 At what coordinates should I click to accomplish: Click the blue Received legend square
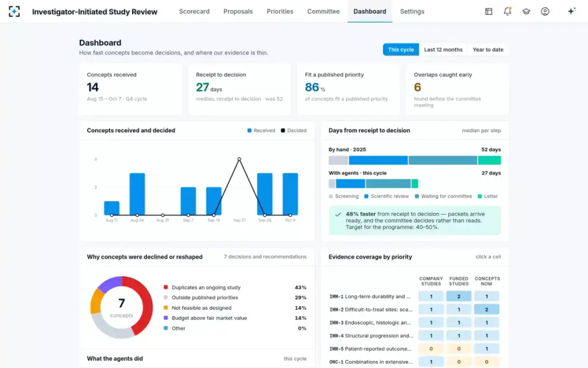249,131
